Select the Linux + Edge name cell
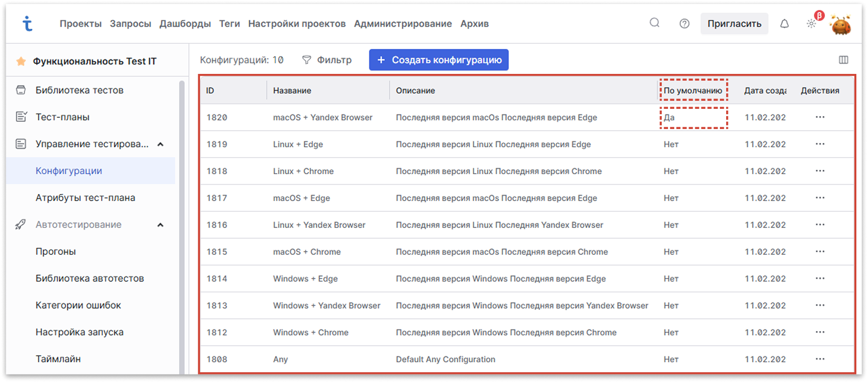The image size is (868, 383). point(298,144)
